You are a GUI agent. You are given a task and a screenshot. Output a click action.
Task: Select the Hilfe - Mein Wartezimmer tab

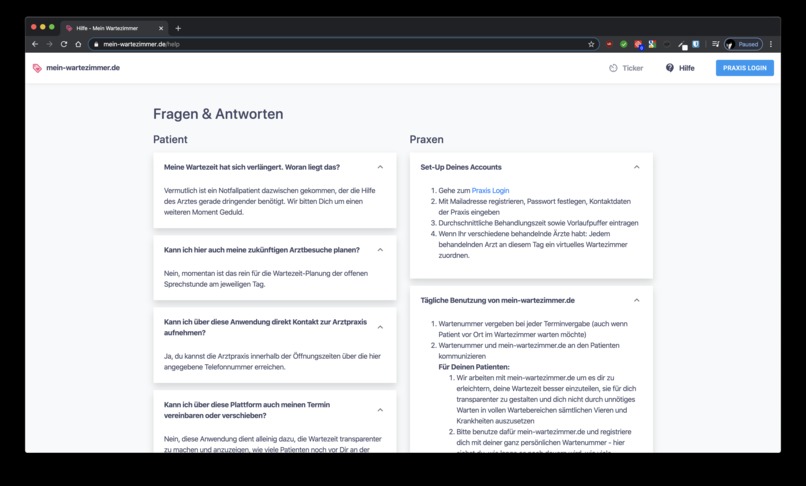pyautogui.click(x=115, y=28)
